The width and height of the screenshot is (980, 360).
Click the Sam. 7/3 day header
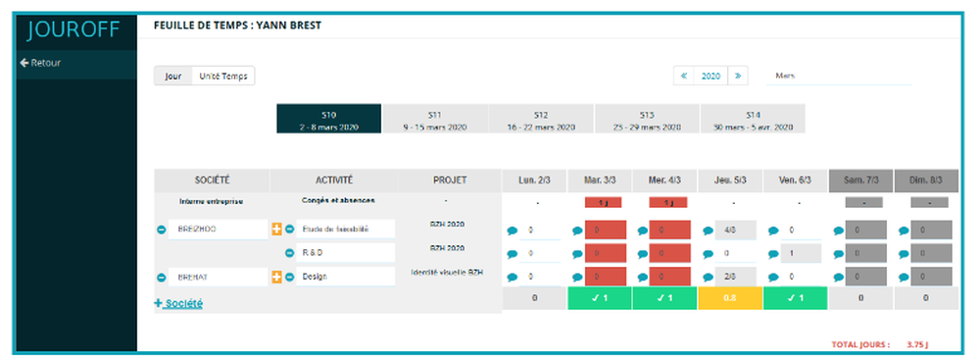tap(860, 180)
